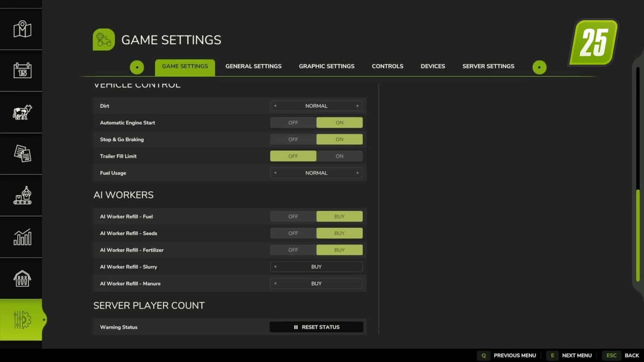The image size is (644, 362).
Task: Open the statistics bar chart icon
Action: [22, 237]
